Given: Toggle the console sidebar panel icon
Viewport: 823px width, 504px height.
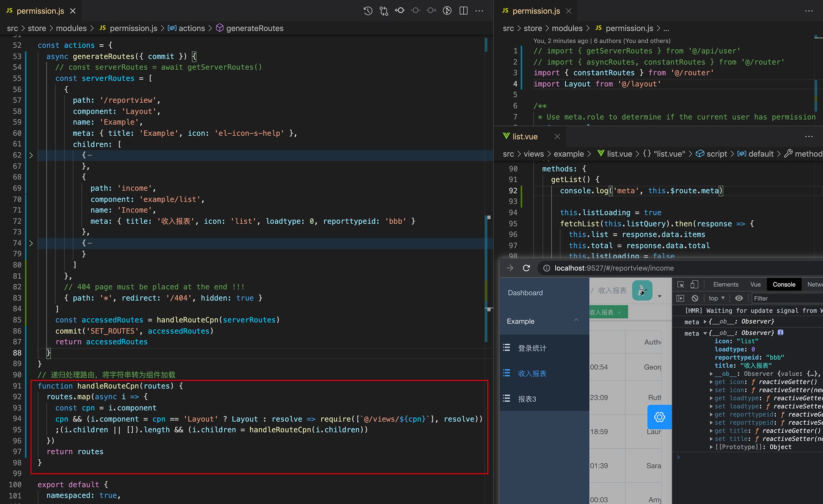Looking at the screenshot, I should coord(680,298).
